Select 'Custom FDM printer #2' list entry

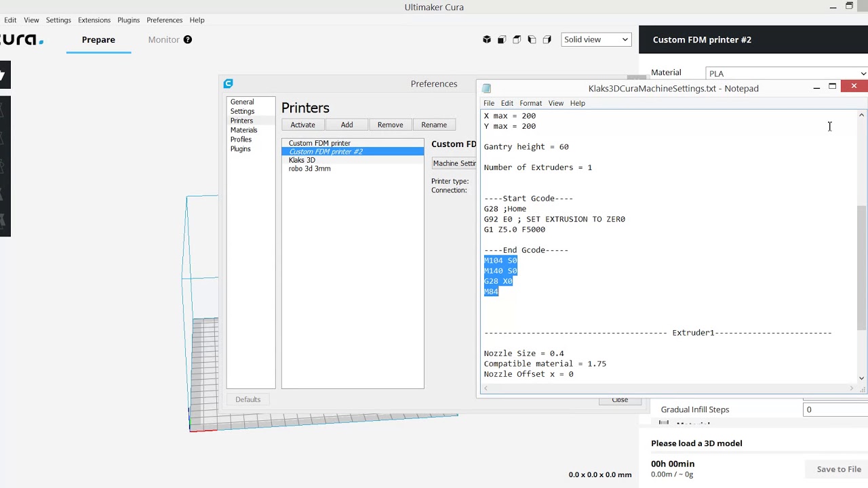coord(353,152)
